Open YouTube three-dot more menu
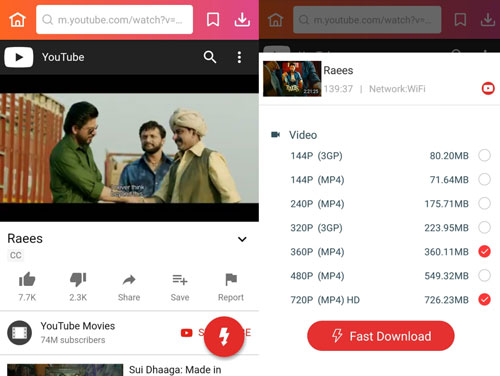The width and height of the screenshot is (500, 376). click(239, 57)
